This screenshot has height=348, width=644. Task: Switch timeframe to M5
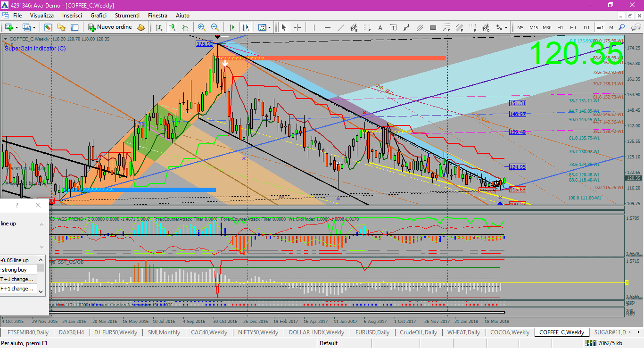pos(520,27)
